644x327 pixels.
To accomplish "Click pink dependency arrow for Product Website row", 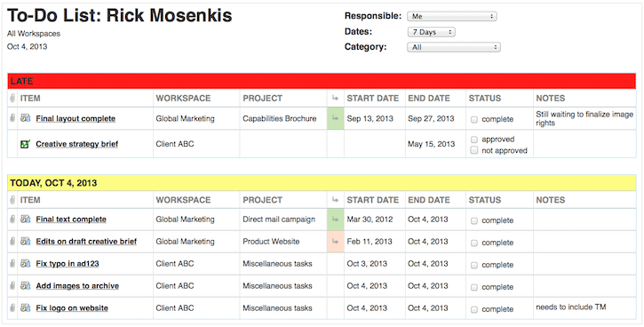I will [x=335, y=242].
